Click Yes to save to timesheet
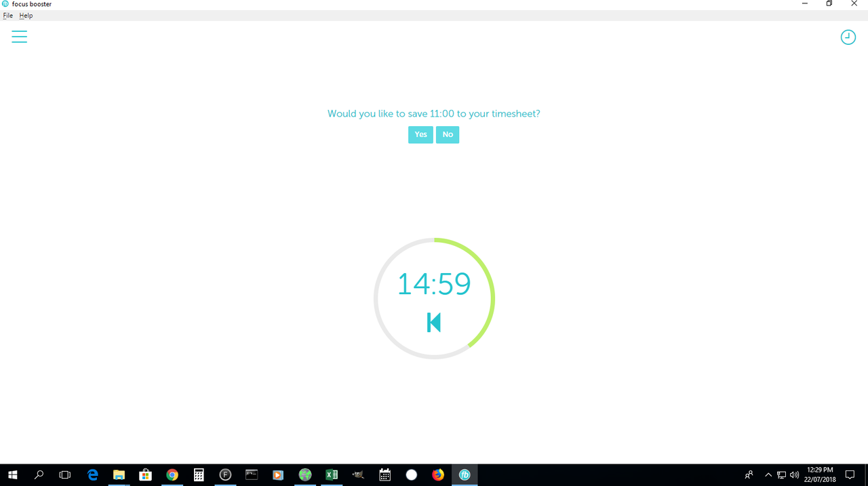The height and width of the screenshot is (486, 868). pyautogui.click(x=420, y=134)
